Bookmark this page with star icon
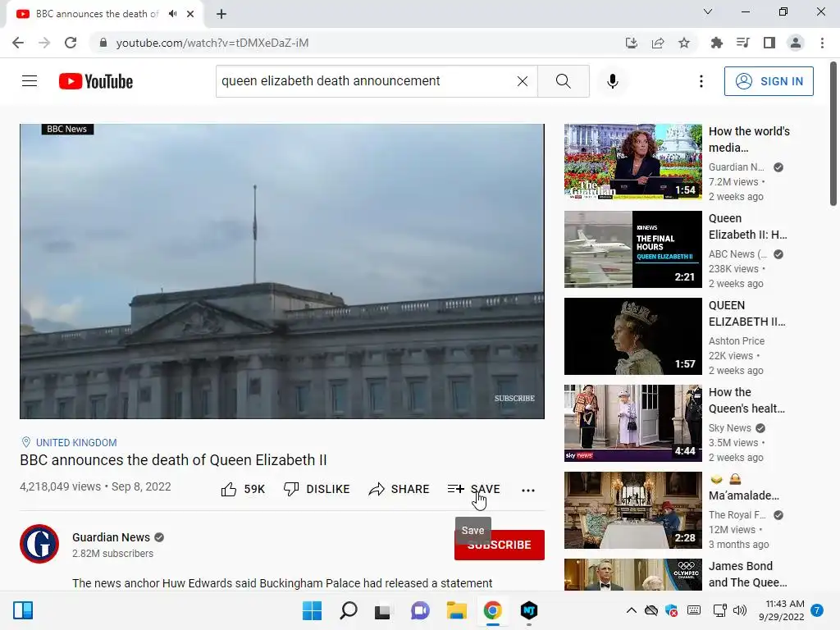This screenshot has height=630, width=840. (684, 43)
